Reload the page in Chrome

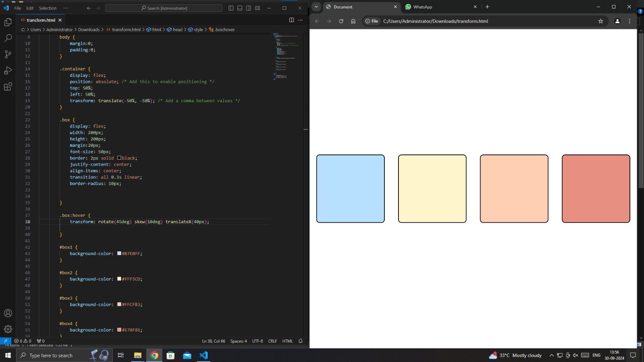(341, 21)
